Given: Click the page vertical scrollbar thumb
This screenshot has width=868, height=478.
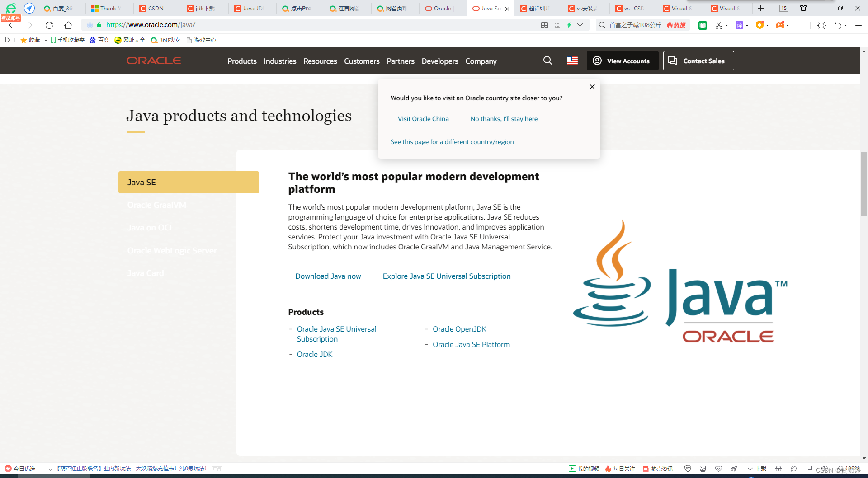Looking at the screenshot, I should pos(864,184).
